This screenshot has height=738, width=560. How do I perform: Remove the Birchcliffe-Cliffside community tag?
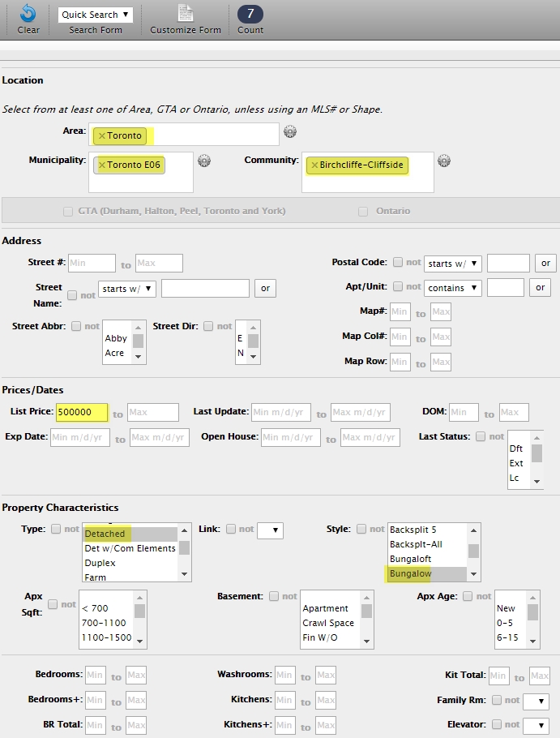[314, 165]
